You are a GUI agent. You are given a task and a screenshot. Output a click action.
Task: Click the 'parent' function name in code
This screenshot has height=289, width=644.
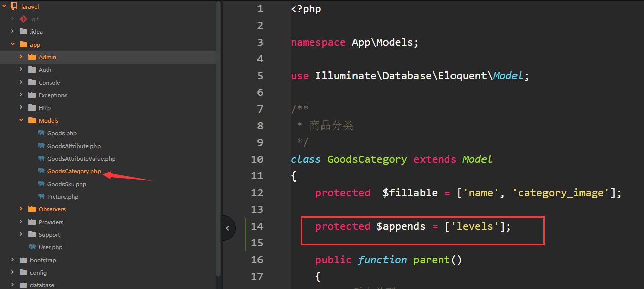point(432,260)
